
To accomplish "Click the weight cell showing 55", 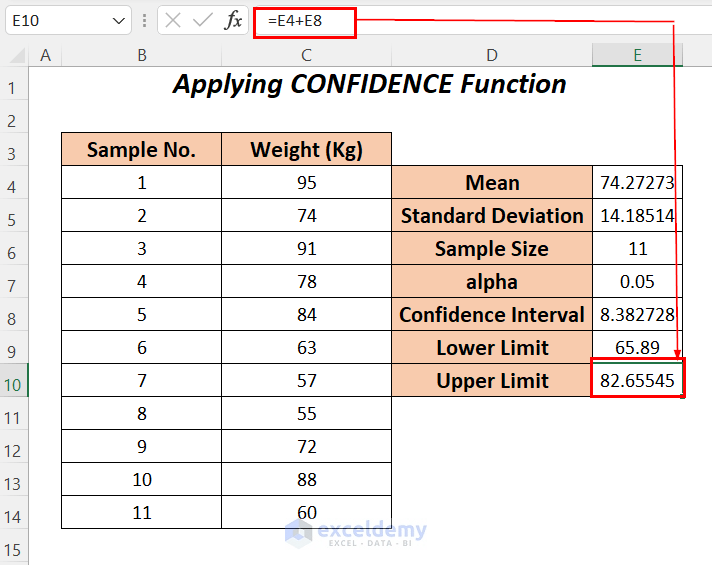I will 307,413.
